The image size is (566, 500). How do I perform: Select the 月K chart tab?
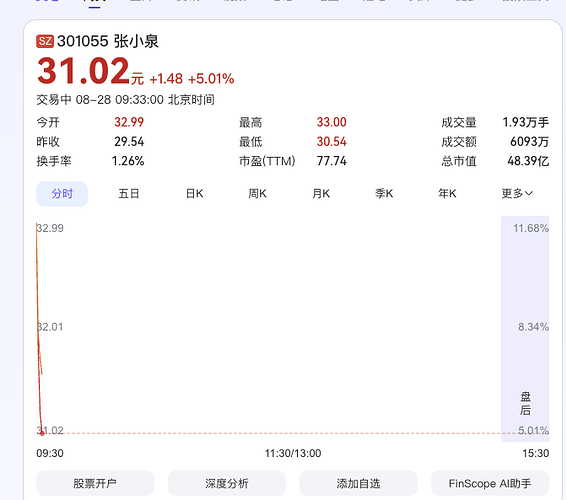tap(321, 194)
